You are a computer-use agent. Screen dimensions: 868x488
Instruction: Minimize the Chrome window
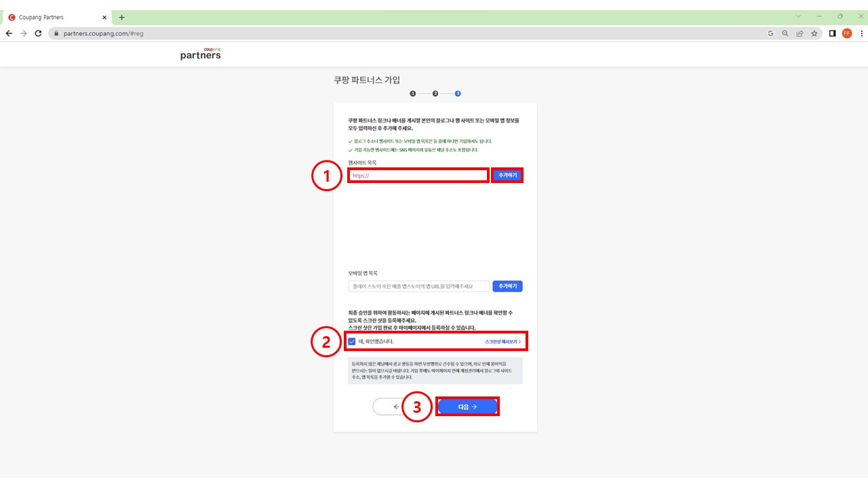pyautogui.click(x=819, y=16)
